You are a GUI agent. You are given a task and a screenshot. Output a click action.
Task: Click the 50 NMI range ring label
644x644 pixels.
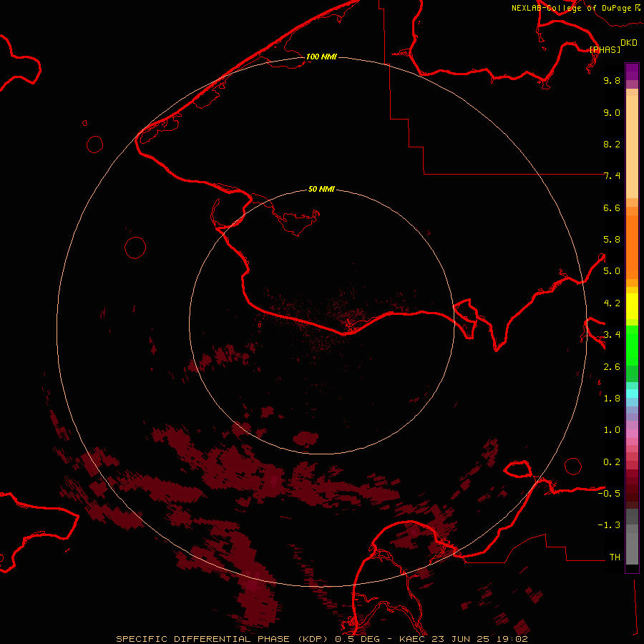click(321, 189)
